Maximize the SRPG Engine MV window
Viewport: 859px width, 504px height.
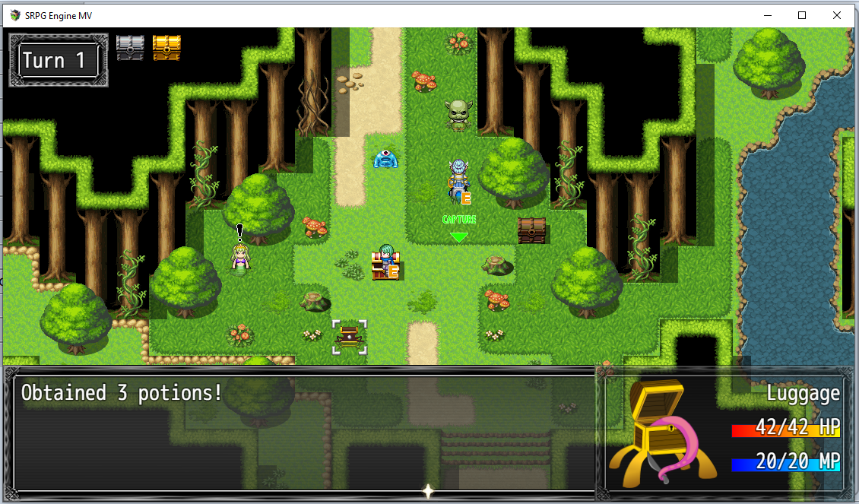pyautogui.click(x=802, y=15)
